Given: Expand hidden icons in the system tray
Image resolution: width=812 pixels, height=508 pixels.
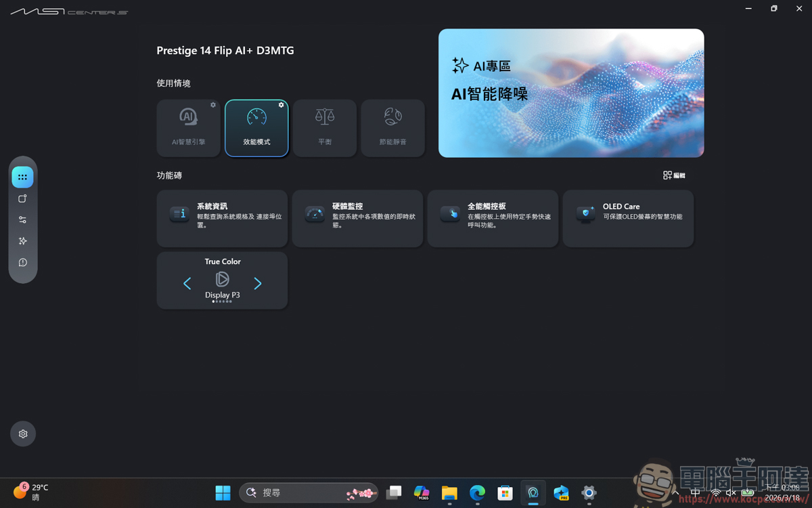Looking at the screenshot, I should (675, 493).
